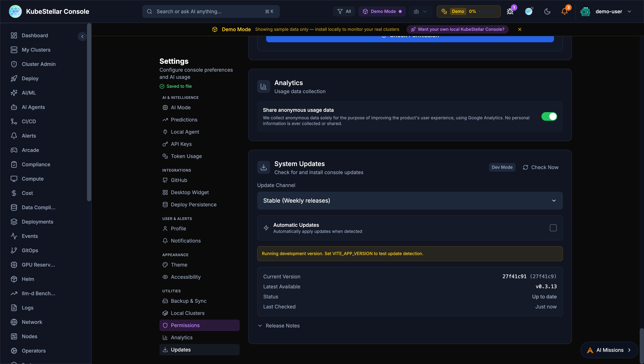
Task: Open the Deploy Persistence integration settings
Action: (x=193, y=204)
